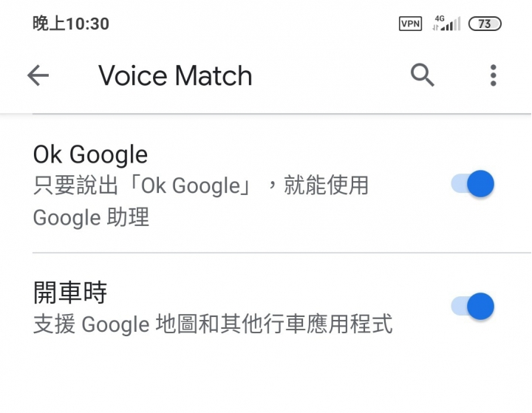Tap the battery indicator showing 73
The image size is (532, 413).
click(x=485, y=24)
